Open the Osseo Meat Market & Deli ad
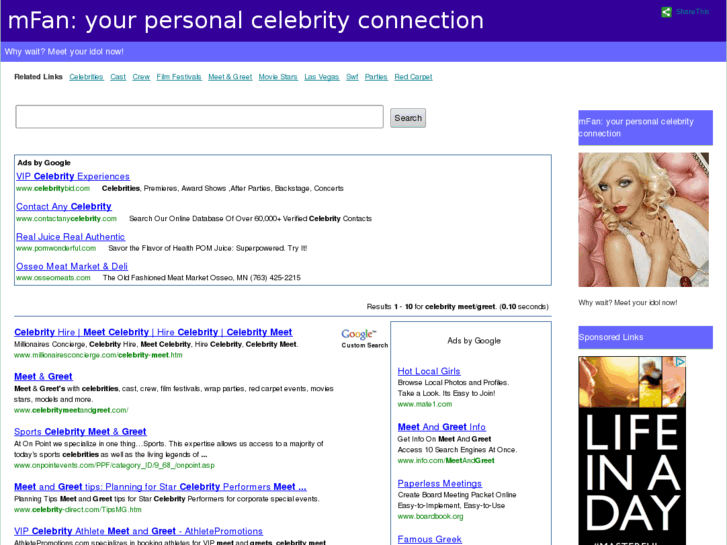Screen dimensions: 727x545 click(x=72, y=266)
